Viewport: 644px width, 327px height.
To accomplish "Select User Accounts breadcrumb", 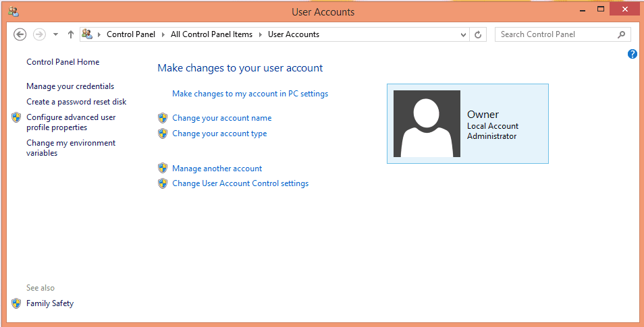I will (x=294, y=34).
